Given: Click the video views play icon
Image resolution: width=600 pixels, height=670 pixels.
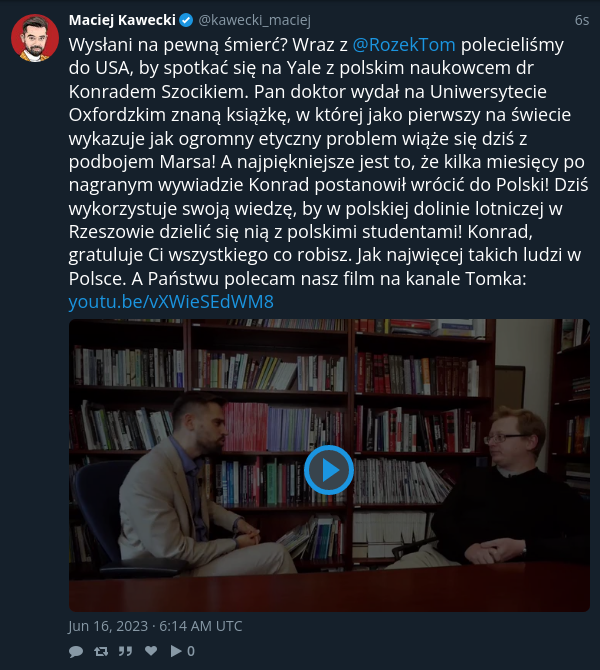Looking at the screenshot, I should [176, 651].
